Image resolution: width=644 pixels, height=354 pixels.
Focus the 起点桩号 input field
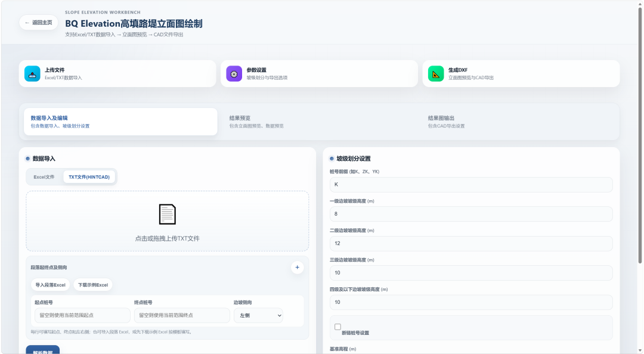tap(82, 315)
